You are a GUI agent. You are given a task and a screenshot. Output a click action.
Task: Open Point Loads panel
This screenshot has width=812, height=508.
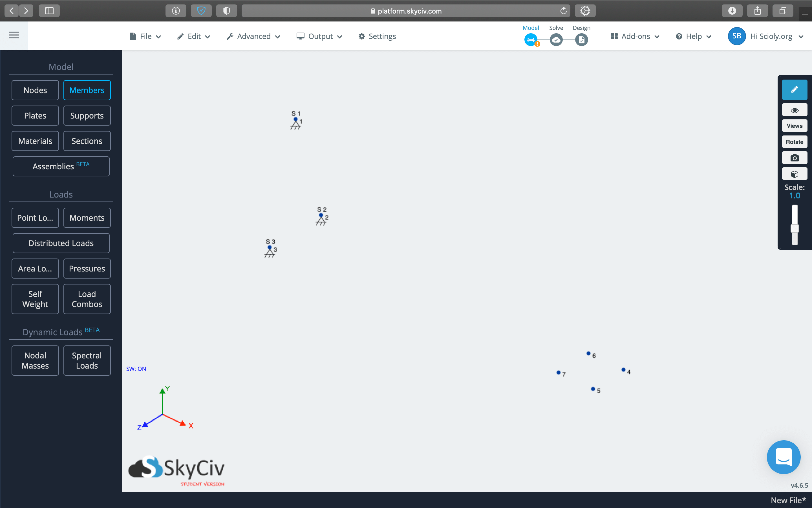[35, 218]
